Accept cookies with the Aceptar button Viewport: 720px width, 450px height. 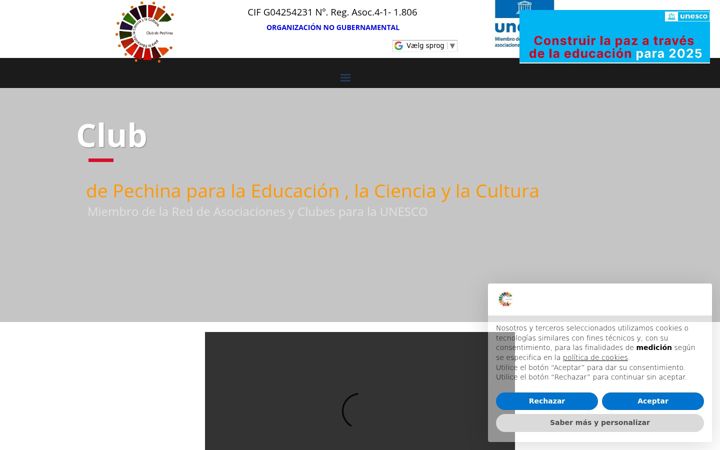652,401
